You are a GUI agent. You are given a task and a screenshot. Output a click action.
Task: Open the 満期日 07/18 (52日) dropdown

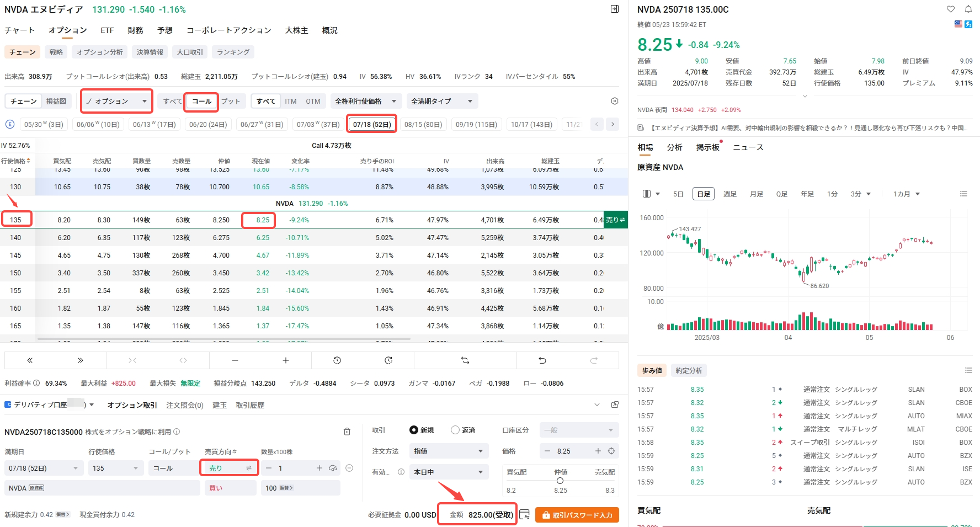pyautogui.click(x=44, y=468)
